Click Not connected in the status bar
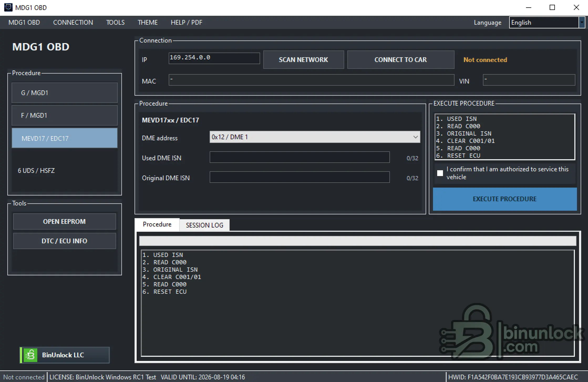Viewport: 588px width, 382px height. (24, 377)
